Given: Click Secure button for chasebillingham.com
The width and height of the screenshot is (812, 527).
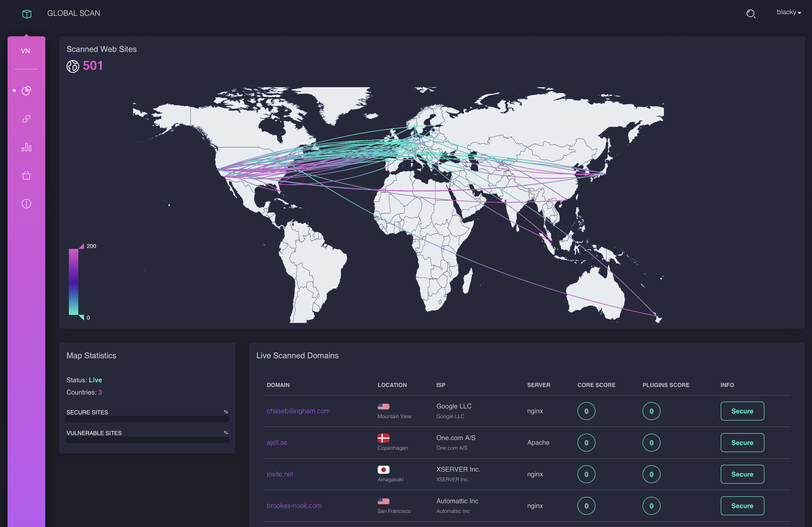Looking at the screenshot, I should (742, 411).
